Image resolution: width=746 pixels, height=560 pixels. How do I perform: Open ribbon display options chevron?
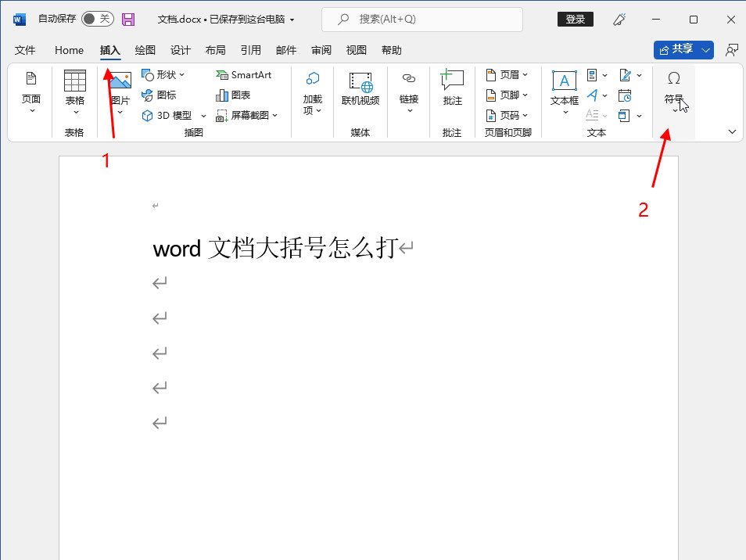point(732,132)
